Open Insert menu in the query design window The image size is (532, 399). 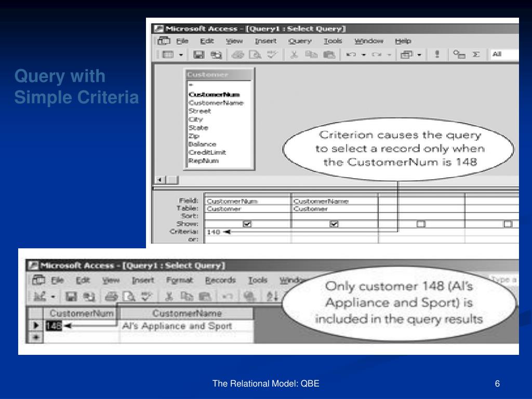tap(265, 41)
